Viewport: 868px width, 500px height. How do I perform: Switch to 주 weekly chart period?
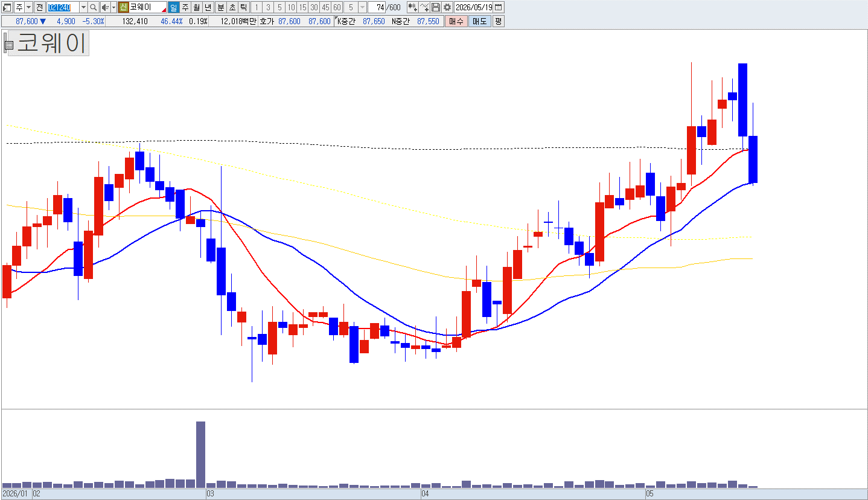click(185, 7)
